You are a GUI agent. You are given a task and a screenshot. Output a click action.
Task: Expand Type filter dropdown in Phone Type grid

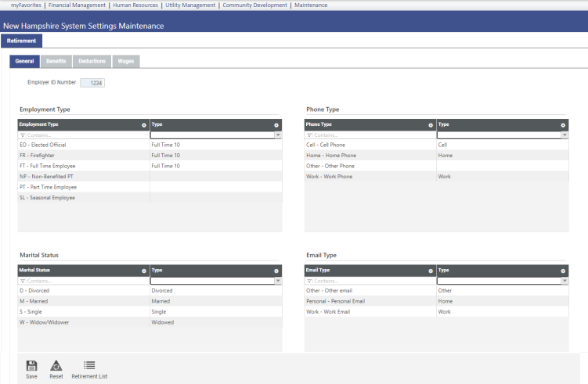564,135
